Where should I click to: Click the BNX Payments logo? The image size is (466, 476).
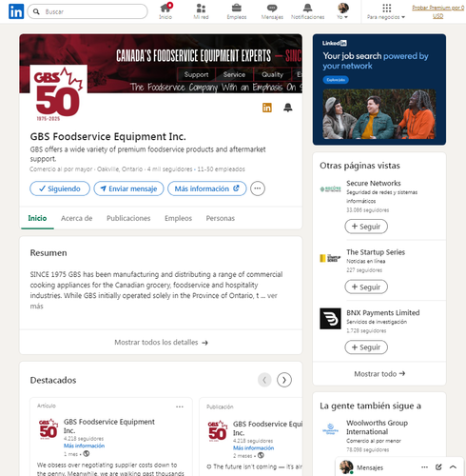pyautogui.click(x=330, y=318)
